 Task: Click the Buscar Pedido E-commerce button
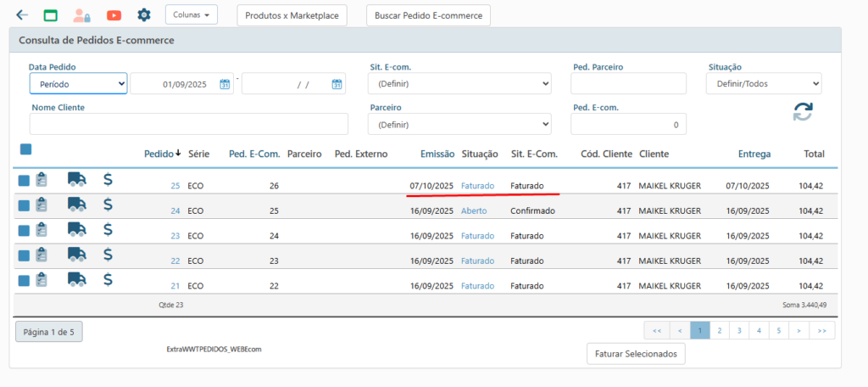tap(428, 15)
